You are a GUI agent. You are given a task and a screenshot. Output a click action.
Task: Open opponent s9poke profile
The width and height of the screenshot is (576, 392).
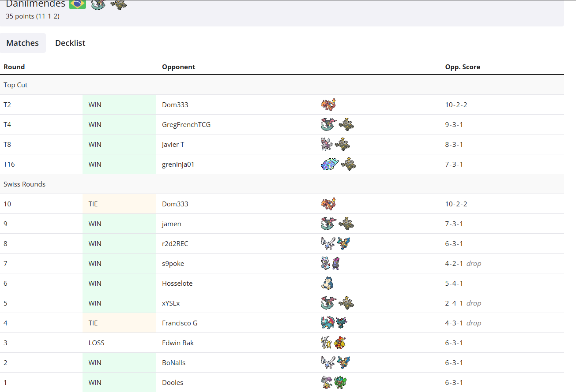coord(173,263)
